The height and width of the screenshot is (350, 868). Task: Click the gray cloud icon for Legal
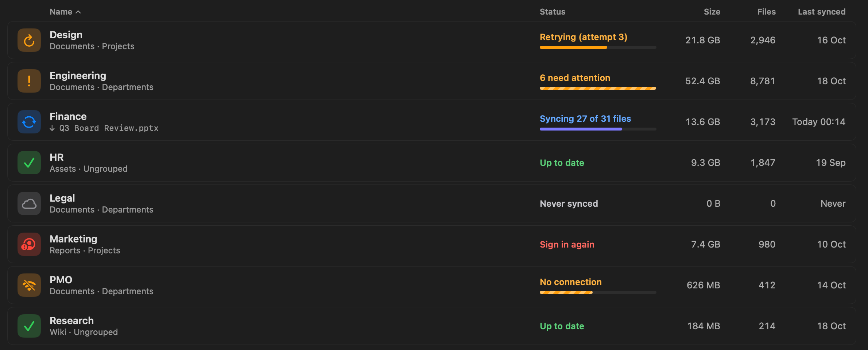(29, 203)
